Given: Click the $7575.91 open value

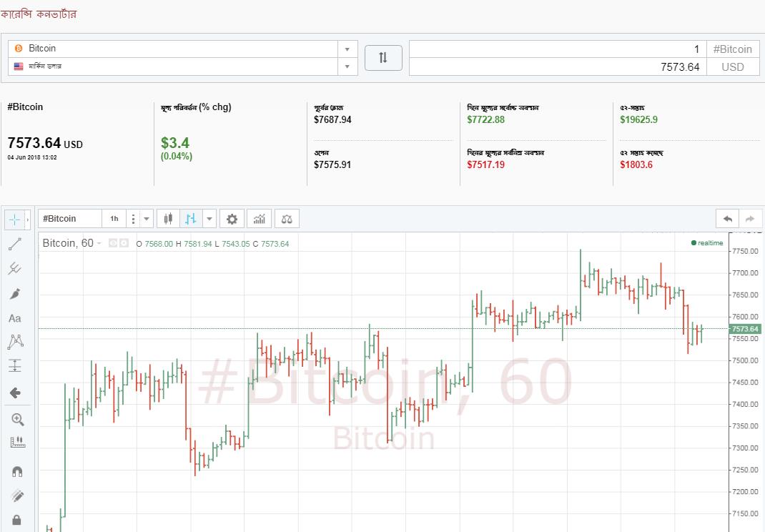Looking at the screenshot, I should [x=332, y=164].
